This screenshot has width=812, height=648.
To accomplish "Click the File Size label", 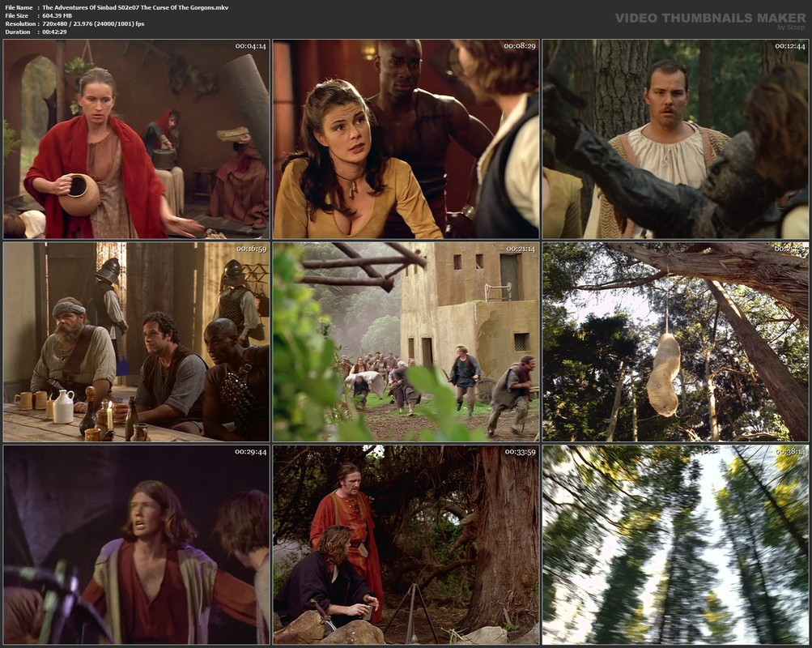I will click(x=16, y=15).
